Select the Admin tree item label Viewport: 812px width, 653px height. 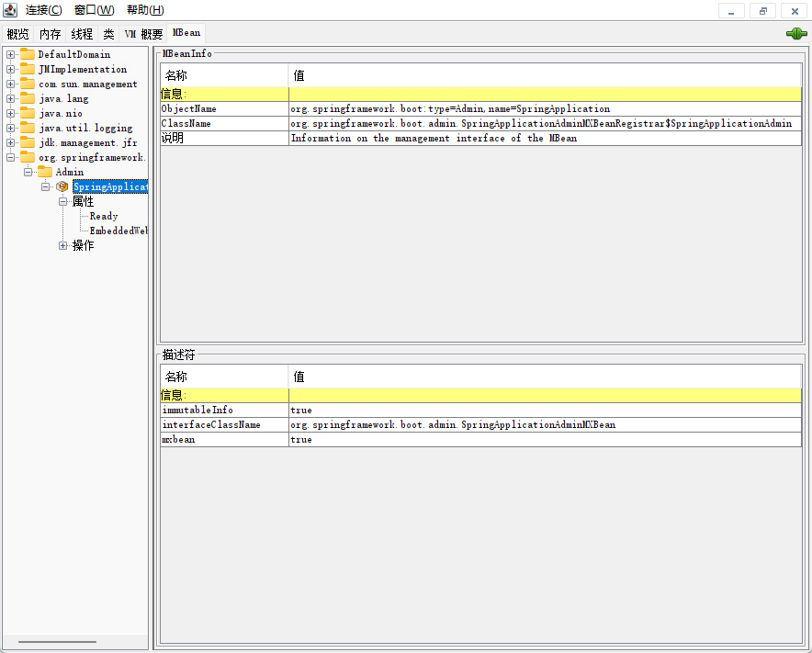pos(70,172)
